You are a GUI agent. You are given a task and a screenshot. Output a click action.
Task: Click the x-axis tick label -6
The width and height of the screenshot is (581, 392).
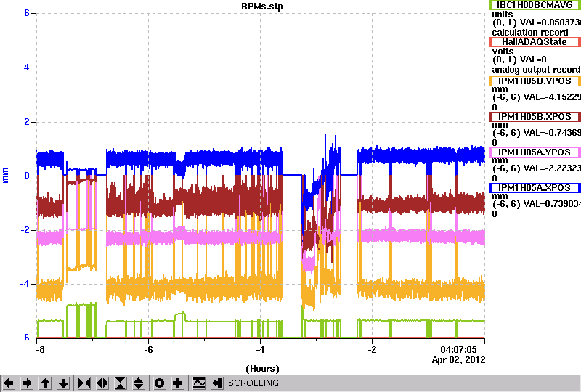click(x=148, y=350)
